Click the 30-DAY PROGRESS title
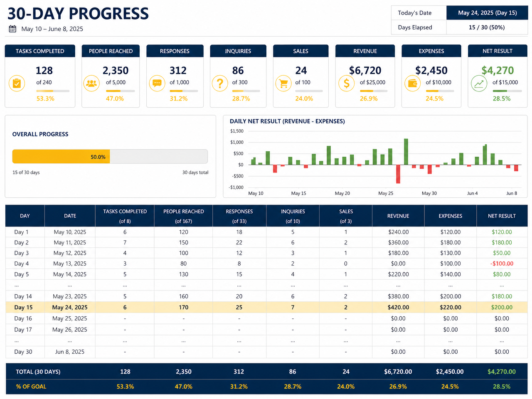 78,13
